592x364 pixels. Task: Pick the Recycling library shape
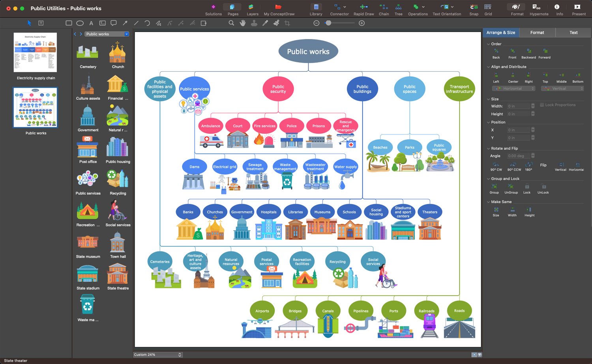click(118, 179)
